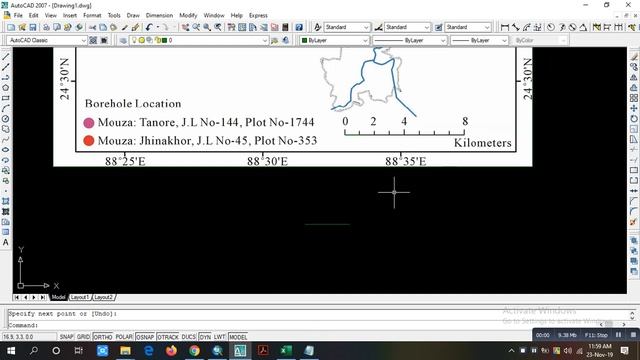640x360 pixels.
Task: Create a new drawing with QNew icon
Action: (11, 27)
